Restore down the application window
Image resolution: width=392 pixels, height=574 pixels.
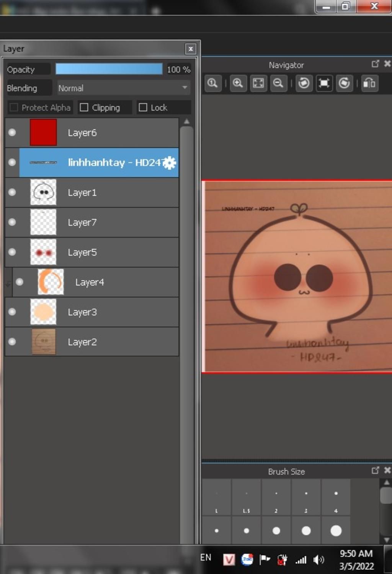pyautogui.click(x=346, y=7)
